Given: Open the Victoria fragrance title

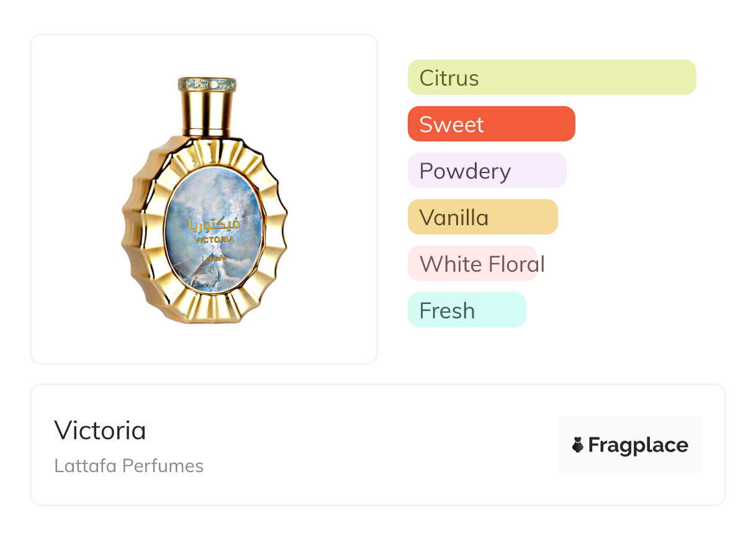Looking at the screenshot, I should [x=100, y=431].
